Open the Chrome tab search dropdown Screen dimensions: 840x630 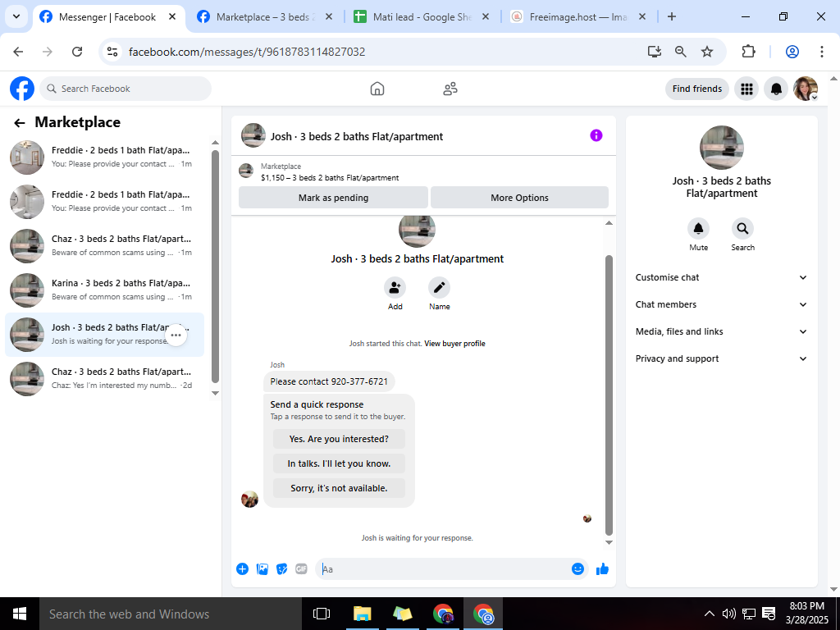16,16
